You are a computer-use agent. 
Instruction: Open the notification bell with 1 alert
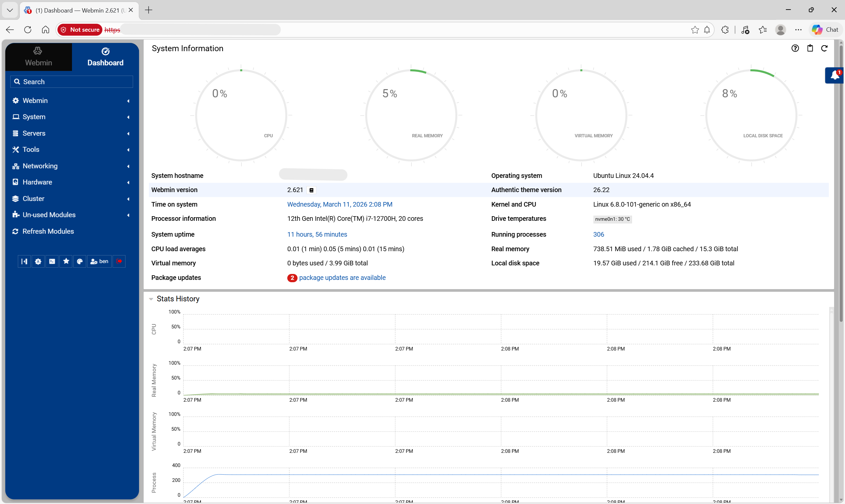(x=834, y=75)
